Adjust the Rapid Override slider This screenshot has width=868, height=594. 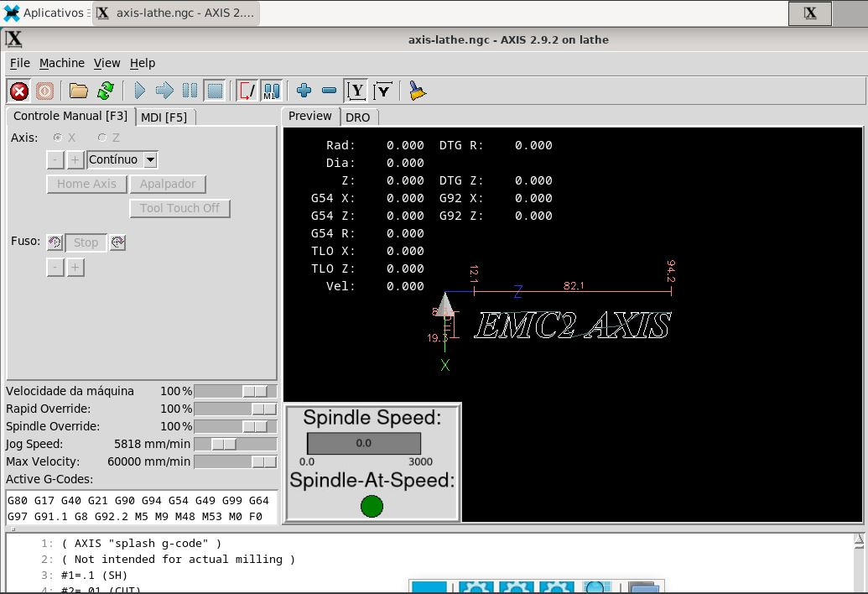(x=236, y=409)
